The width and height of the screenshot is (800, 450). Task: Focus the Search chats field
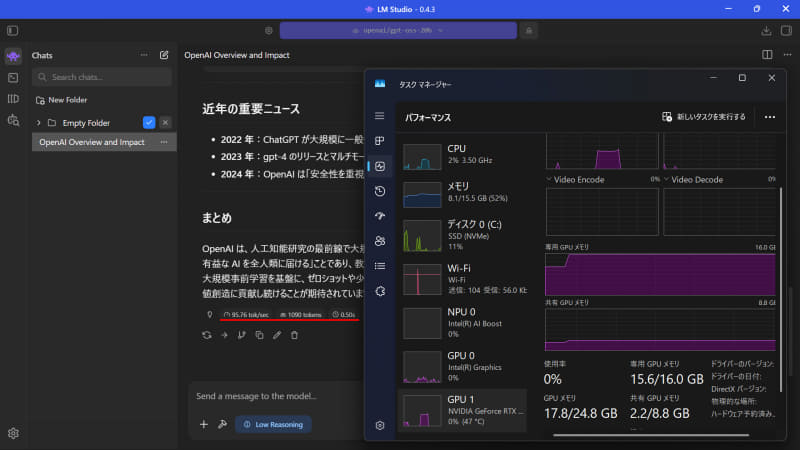click(x=102, y=77)
